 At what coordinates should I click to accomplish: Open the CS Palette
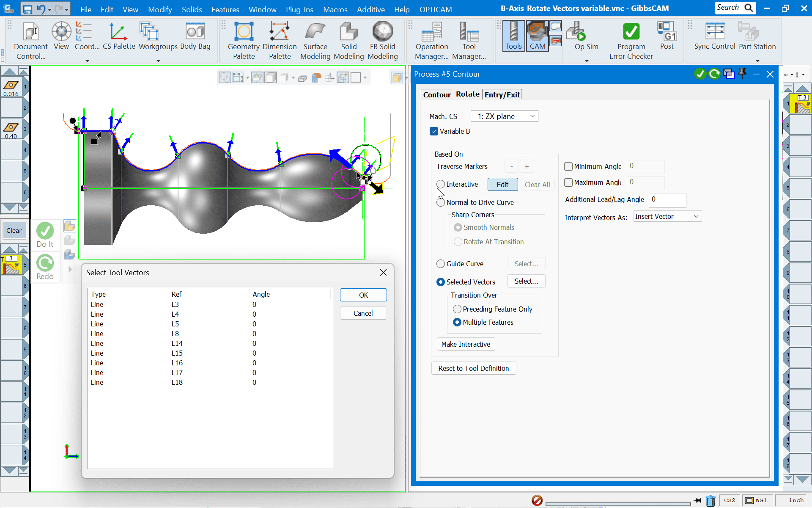click(118, 36)
